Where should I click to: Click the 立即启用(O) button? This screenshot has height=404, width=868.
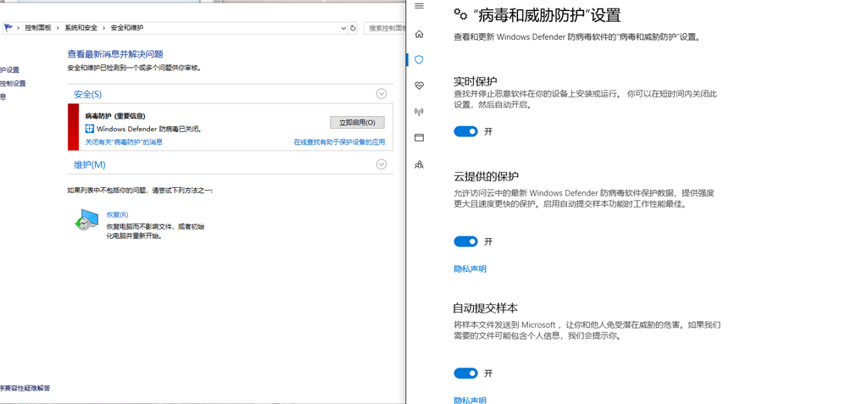click(357, 122)
